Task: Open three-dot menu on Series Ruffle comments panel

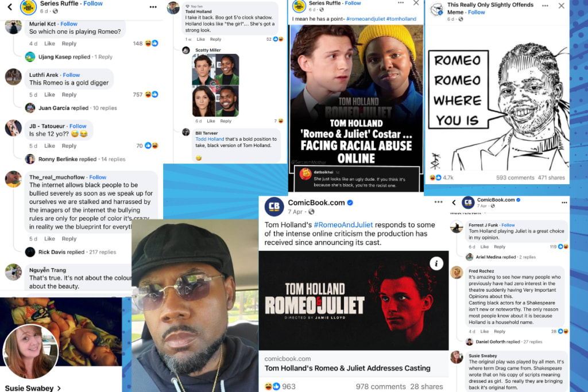Action: click(153, 7)
